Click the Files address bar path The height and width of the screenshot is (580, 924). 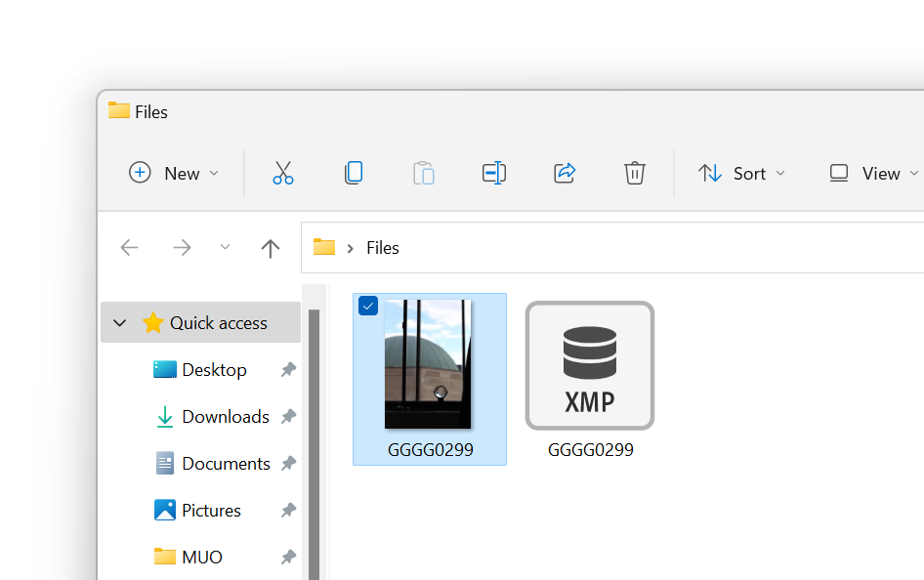(x=382, y=248)
